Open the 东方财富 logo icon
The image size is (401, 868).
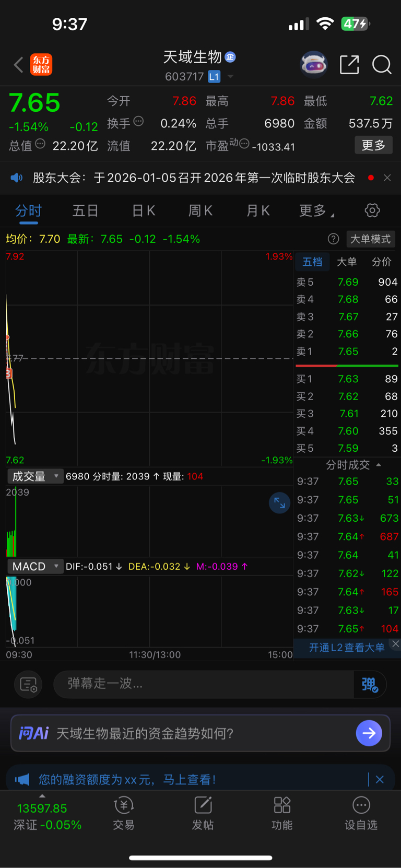point(41,65)
